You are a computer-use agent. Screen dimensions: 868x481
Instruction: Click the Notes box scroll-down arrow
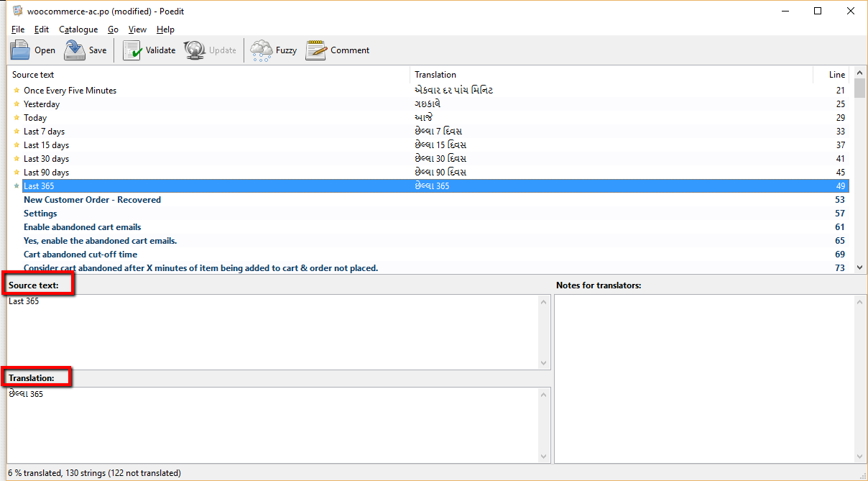point(861,457)
